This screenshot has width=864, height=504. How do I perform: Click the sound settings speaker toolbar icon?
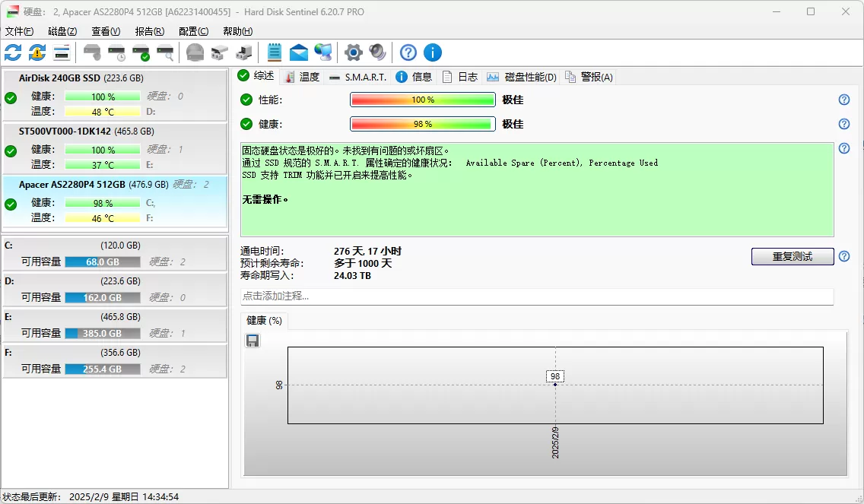pos(376,52)
